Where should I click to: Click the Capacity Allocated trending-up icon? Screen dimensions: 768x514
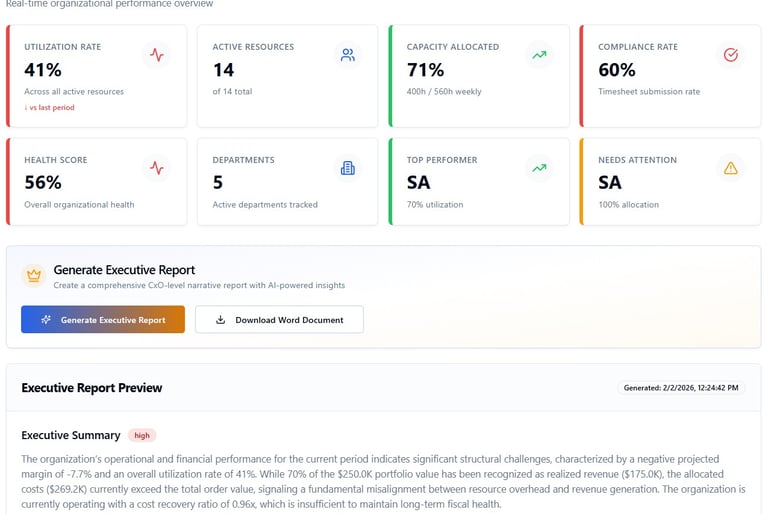click(x=540, y=55)
